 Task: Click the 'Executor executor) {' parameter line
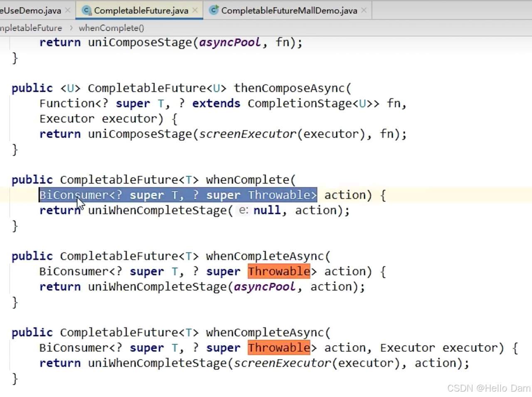click(108, 119)
